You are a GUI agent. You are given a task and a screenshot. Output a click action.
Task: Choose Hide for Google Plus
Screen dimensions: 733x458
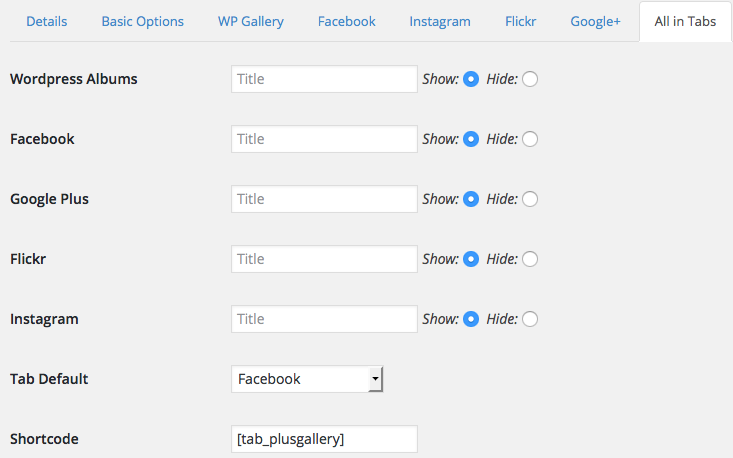pyautogui.click(x=530, y=199)
